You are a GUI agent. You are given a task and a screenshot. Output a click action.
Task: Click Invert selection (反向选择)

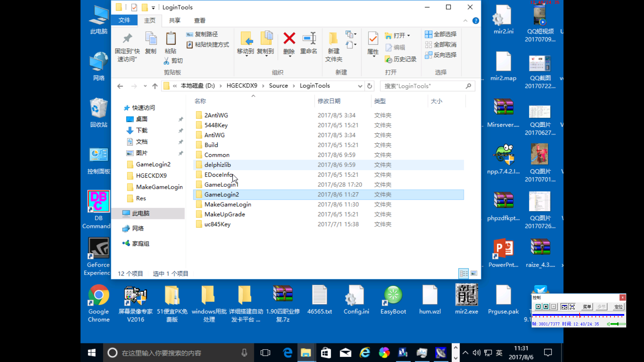pos(441,55)
